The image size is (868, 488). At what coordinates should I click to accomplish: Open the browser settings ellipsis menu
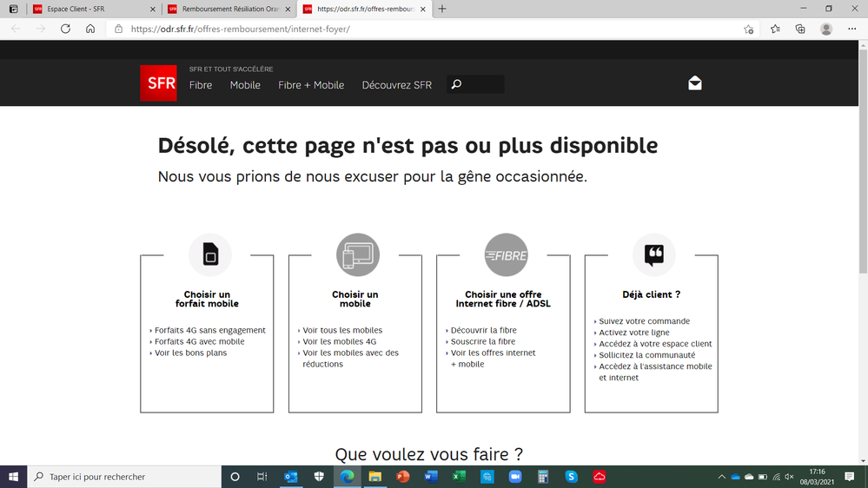click(851, 29)
